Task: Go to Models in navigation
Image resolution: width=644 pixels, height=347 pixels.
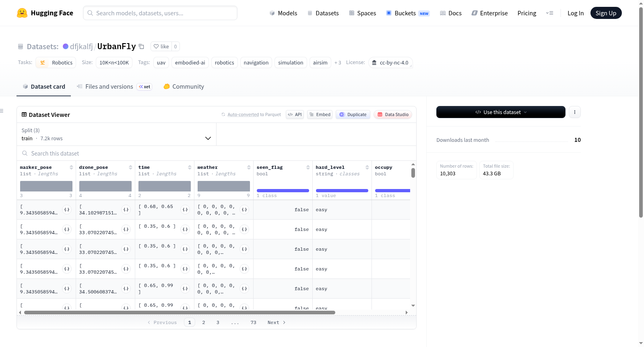Action: pos(283,13)
